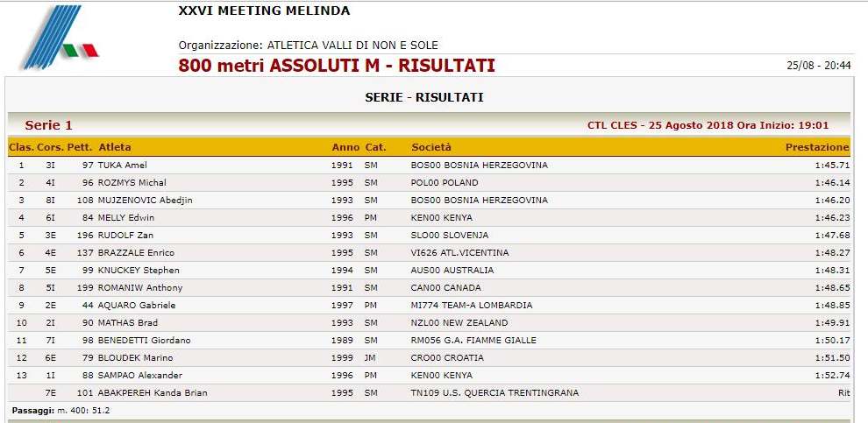This screenshot has width=868, height=423.
Task: Click the Società column header
Action: click(x=431, y=147)
